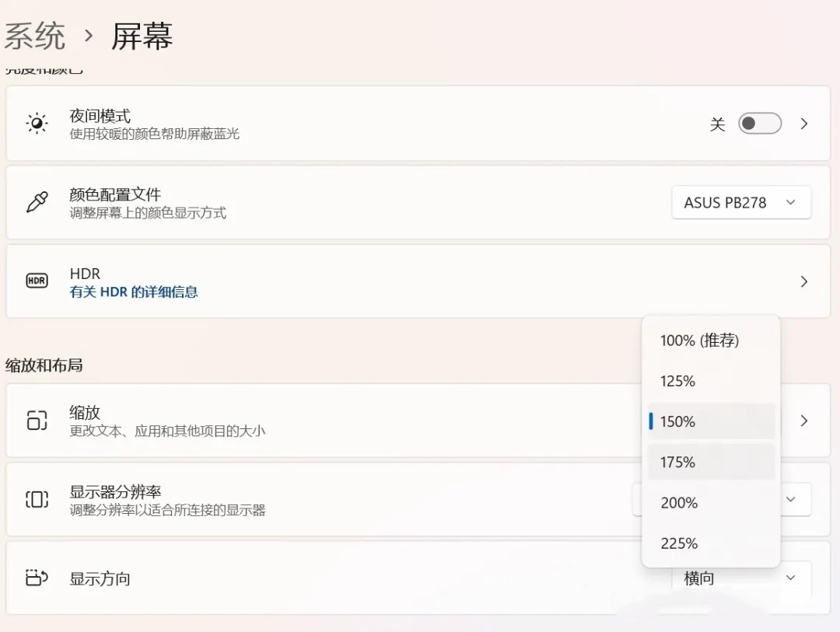The width and height of the screenshot is (840, 632).
Task: Click the 夜间模式 sun icon
Action: pyautogui.click(x=37, y=123)
